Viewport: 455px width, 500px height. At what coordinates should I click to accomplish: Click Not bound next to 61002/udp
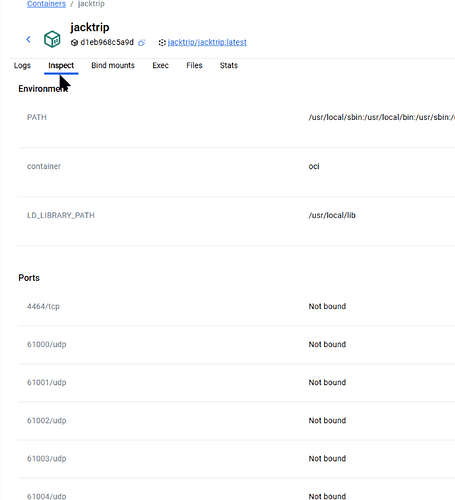tap(327, 420)
